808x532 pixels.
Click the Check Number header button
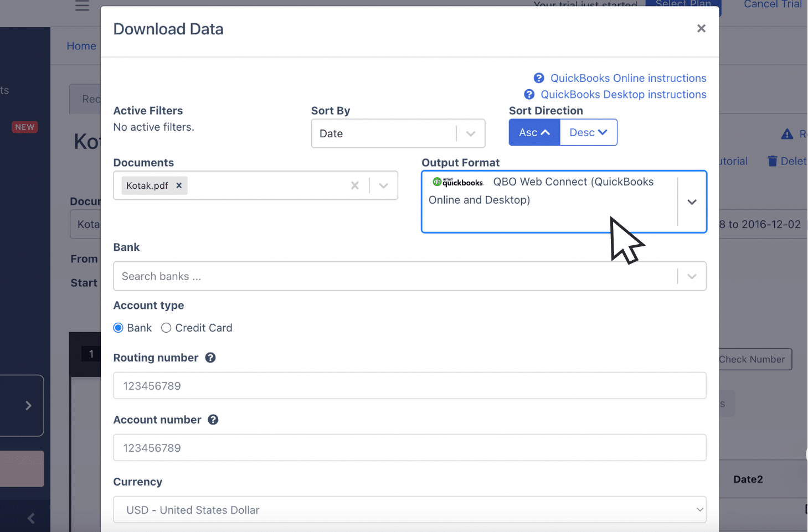(753, 359)
